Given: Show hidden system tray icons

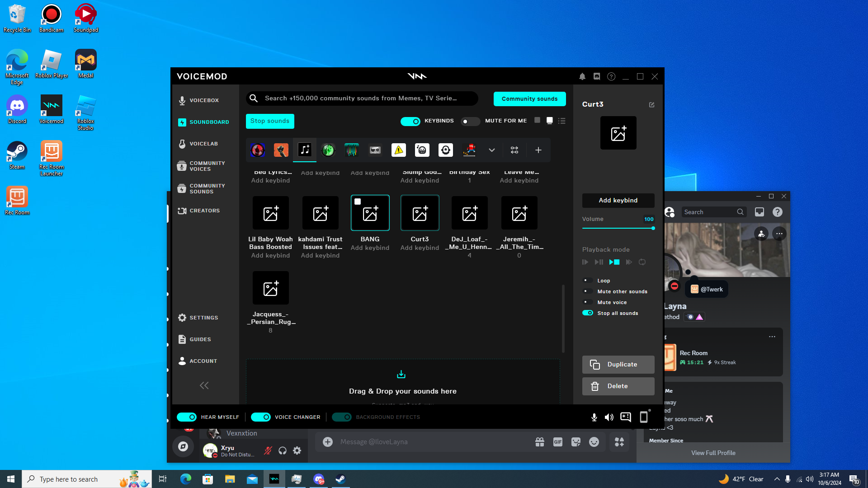Looking at the screenshot, I should (x=777, y=479).
